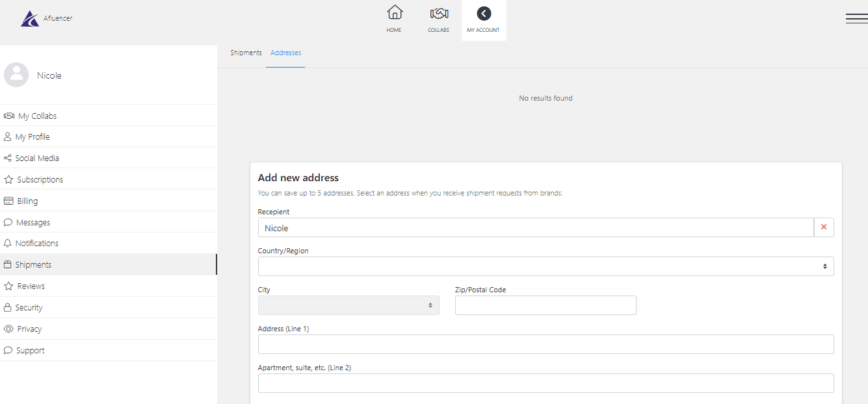Expand the City dropdown

click(348, 305)
